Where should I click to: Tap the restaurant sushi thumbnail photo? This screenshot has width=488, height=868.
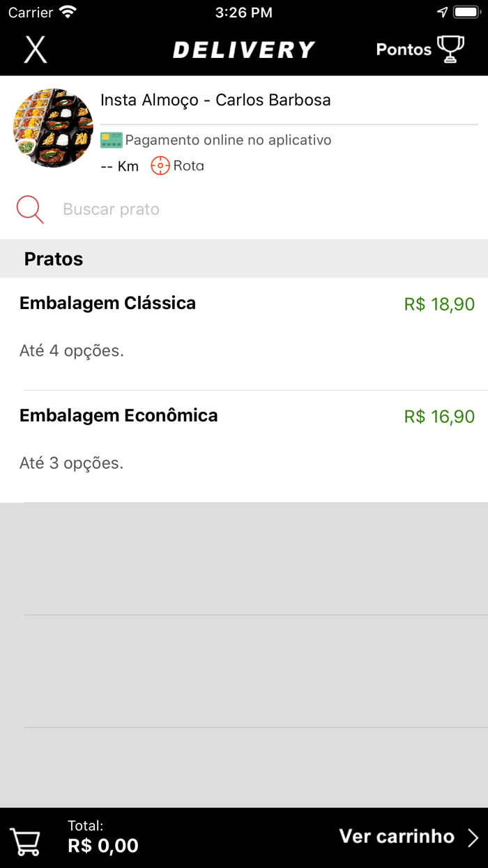point(53,128)
